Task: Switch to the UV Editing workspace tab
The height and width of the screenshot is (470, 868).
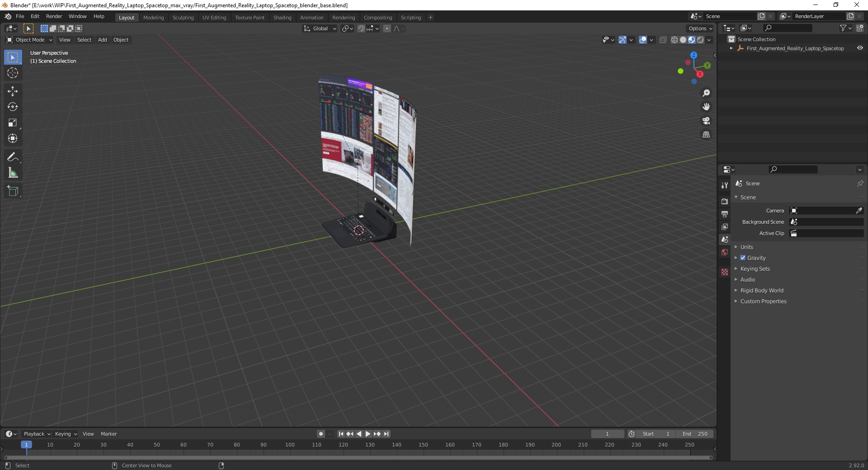Action: click(214, 18)
